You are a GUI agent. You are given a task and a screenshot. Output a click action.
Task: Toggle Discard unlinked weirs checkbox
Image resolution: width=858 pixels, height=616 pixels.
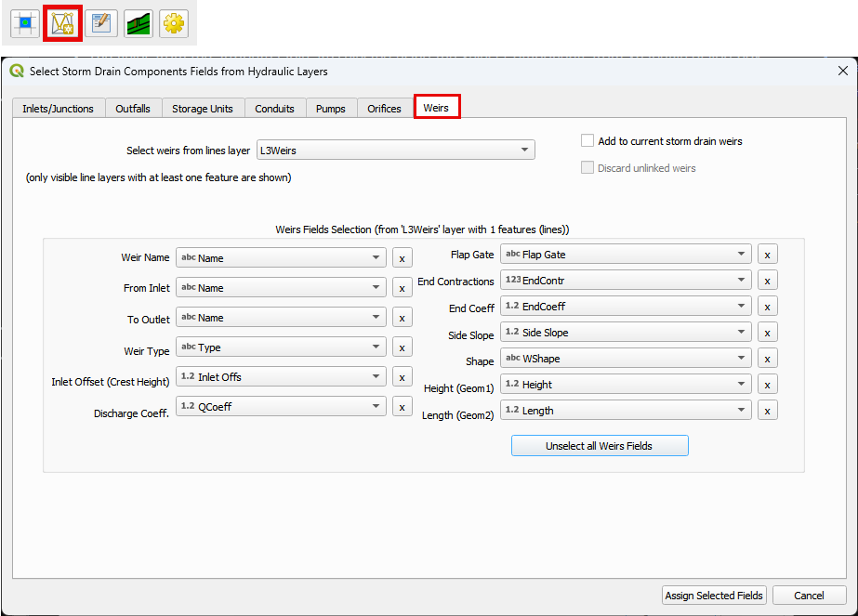tap(587, 168)
